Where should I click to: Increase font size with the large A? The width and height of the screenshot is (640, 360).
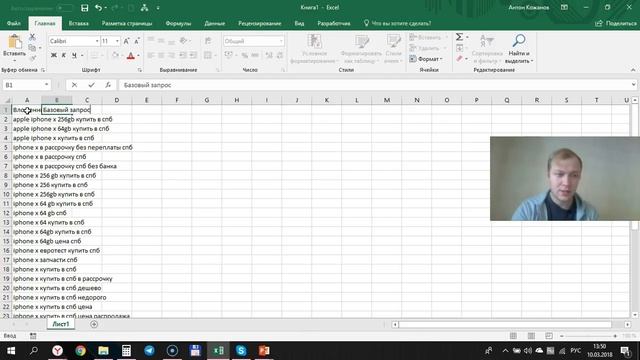pyautogui.click(x=126, y=41)
